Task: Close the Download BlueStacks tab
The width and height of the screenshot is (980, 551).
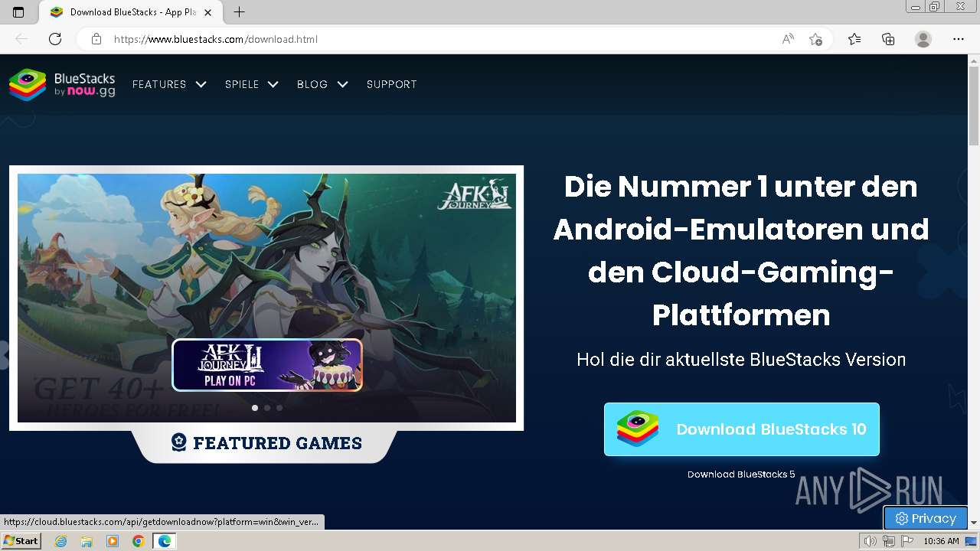Action: 207,12
